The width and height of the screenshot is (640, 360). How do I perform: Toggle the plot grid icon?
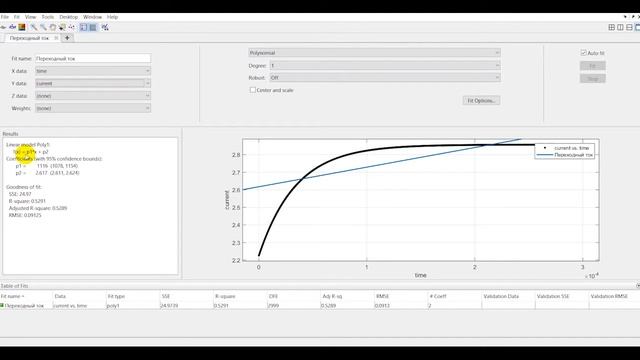93,27
